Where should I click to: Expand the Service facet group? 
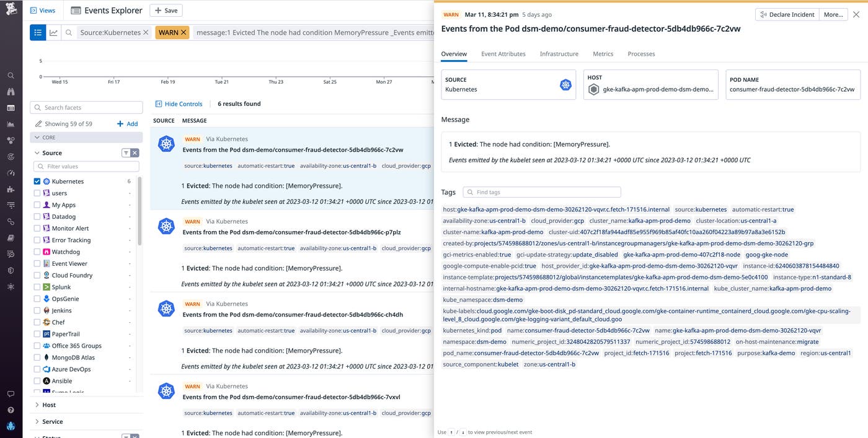(52, 422)
